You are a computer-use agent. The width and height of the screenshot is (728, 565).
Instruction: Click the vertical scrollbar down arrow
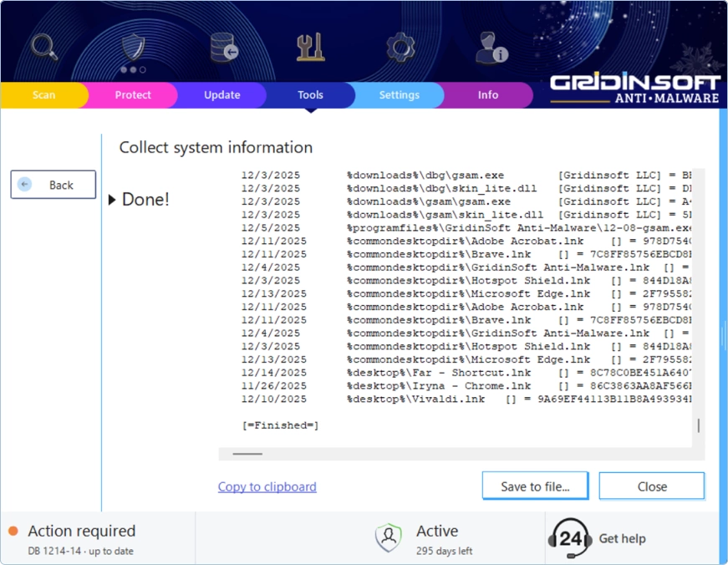[x=699, y=427]
